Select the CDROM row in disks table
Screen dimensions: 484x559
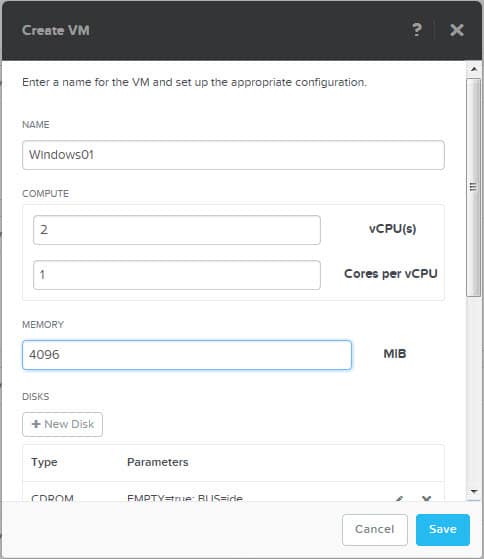(233, 496)
